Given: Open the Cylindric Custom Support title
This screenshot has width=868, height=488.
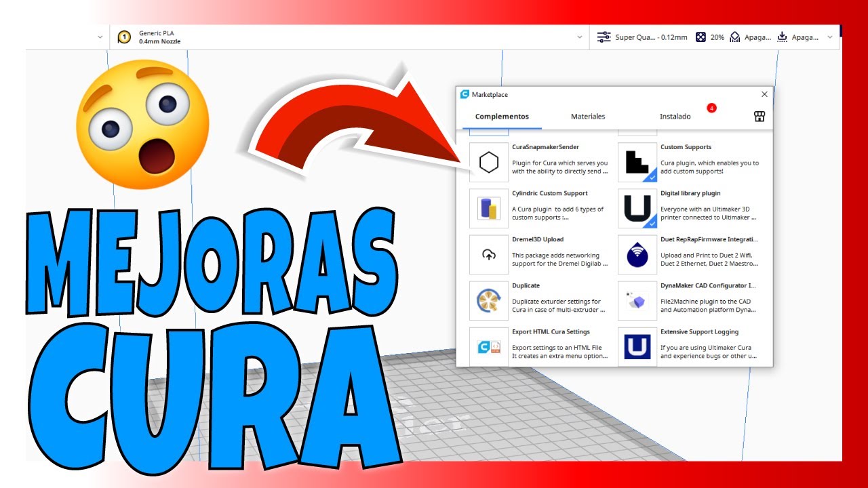Looking at the screenshot, I should click(x=549, y=193).
